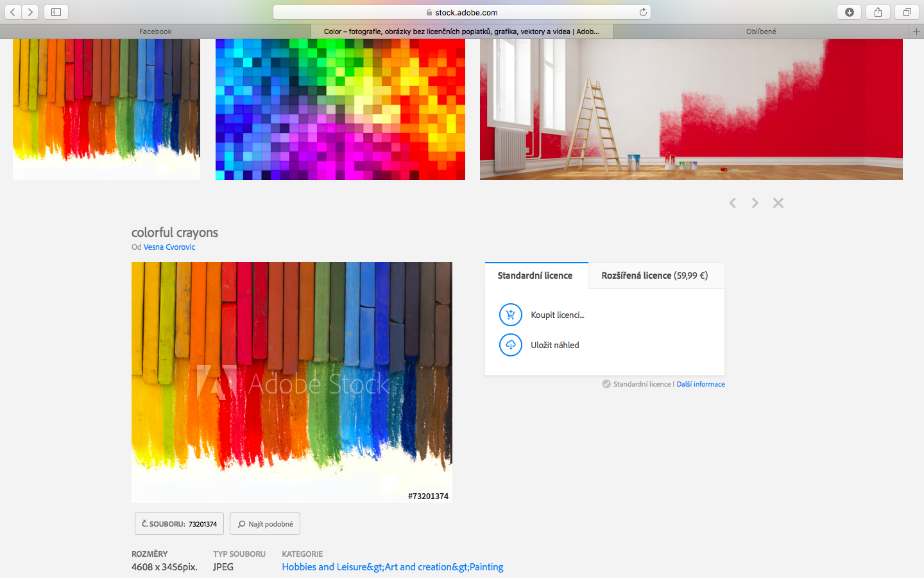Select the Standardní licence tab
This screenshot has width=924, height=578.
pyautogui.click(x=535, y=276)
